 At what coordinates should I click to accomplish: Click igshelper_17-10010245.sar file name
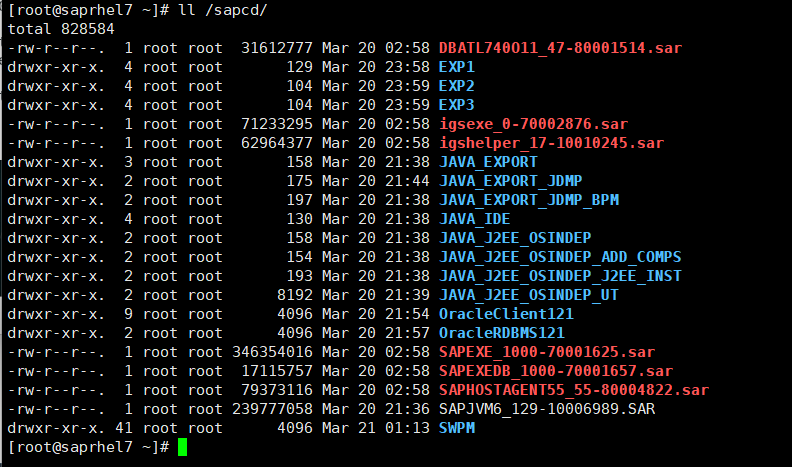(551, 143)
